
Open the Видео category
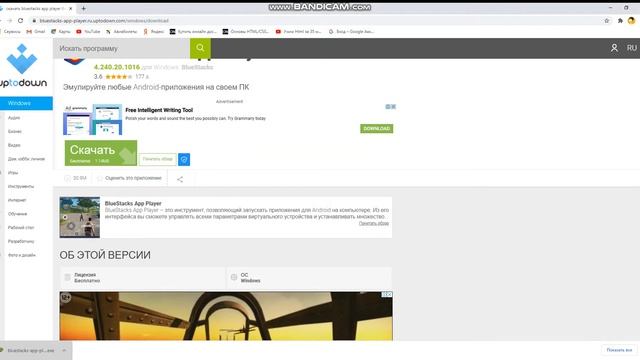(x=14, y=145)
